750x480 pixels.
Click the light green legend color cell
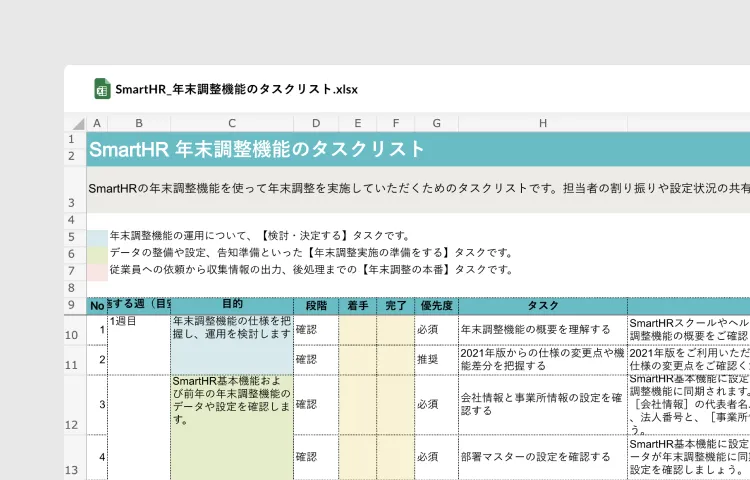click(97, 254)
